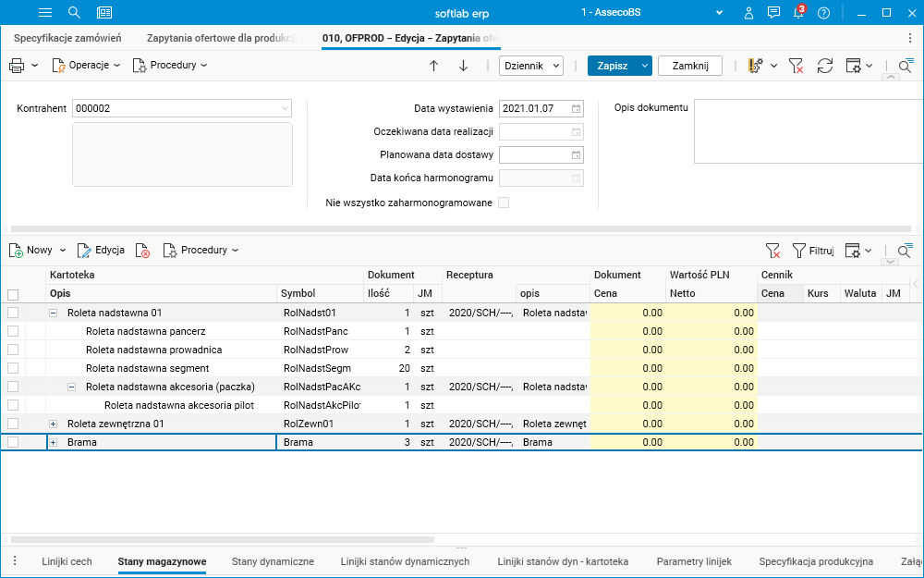
Task: Click the print icon in the top toolbar
Action: click(17, 66)
